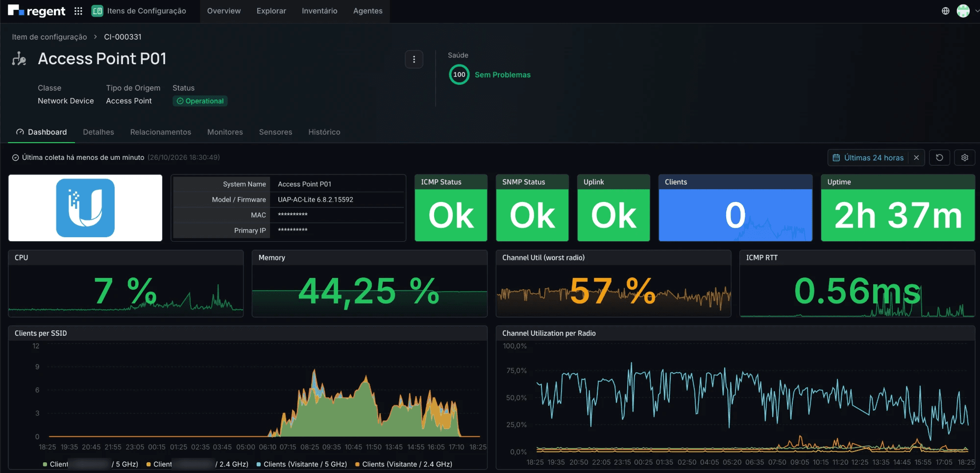Click the Uptime 2h 37m panel
This screenshot has width=980, height=473.
click(898, 208)
